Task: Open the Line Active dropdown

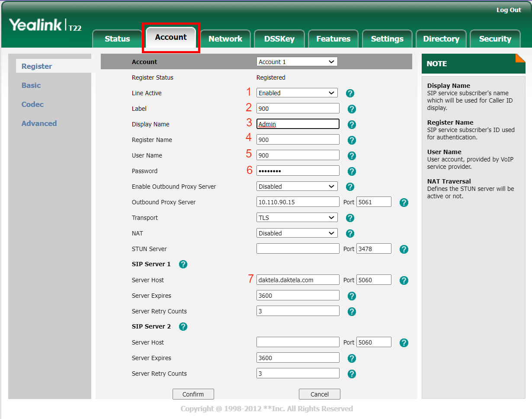Action: [297, 93]
